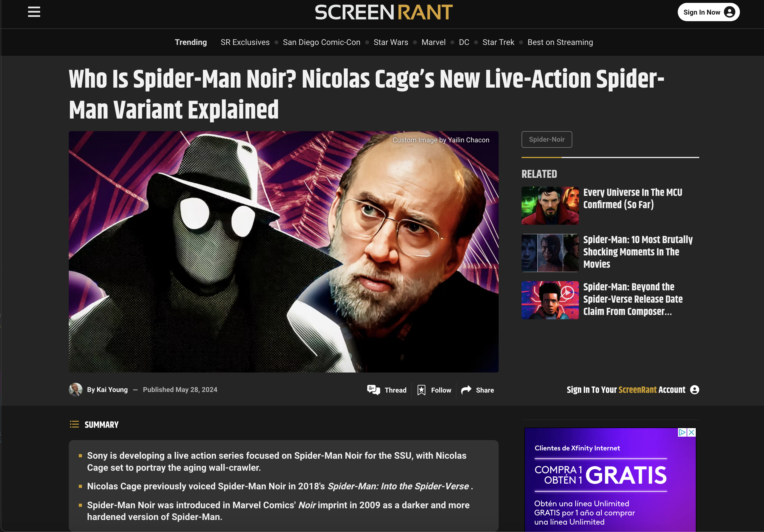Go to Marvel trending section
Viewport: 764px width, 532px height.
433,42
